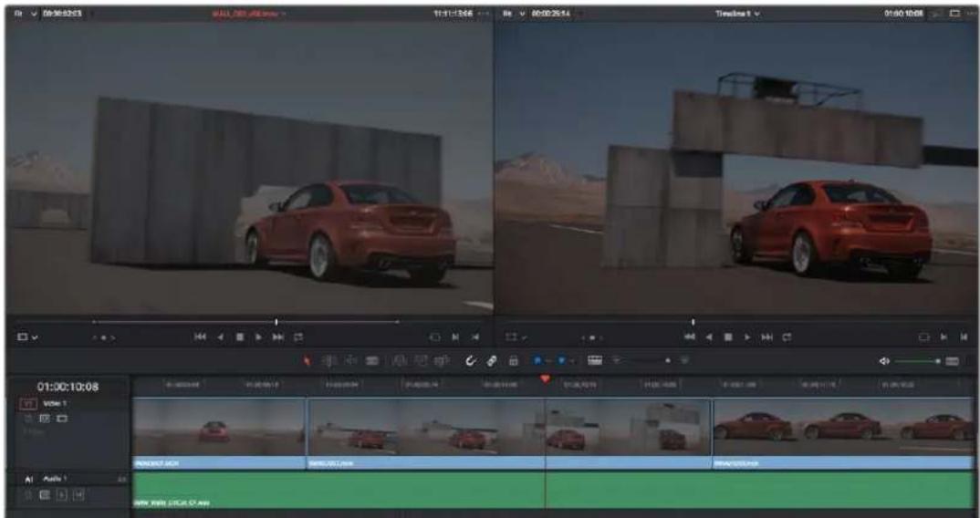The height and width of the screenshot is (518, 980).
Task: Click the timeline zoom out icon
Action: (616, 360)
